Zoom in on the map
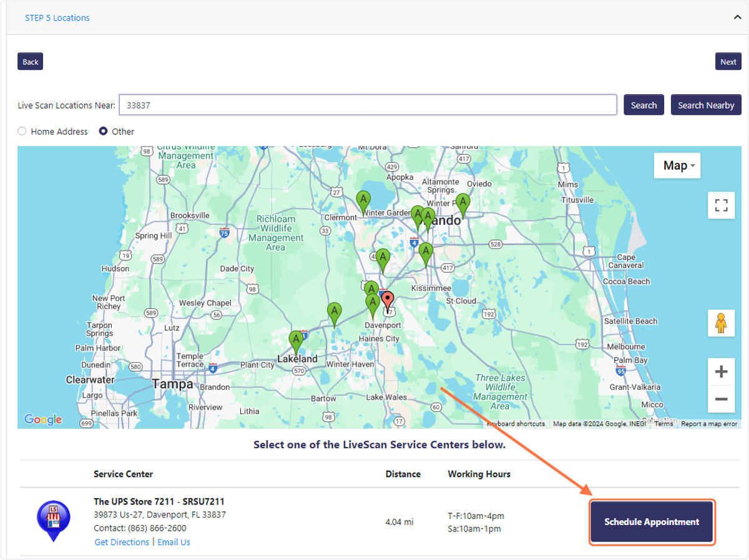The height and width of the screenshot is (560, 749). tap(721, 372)
